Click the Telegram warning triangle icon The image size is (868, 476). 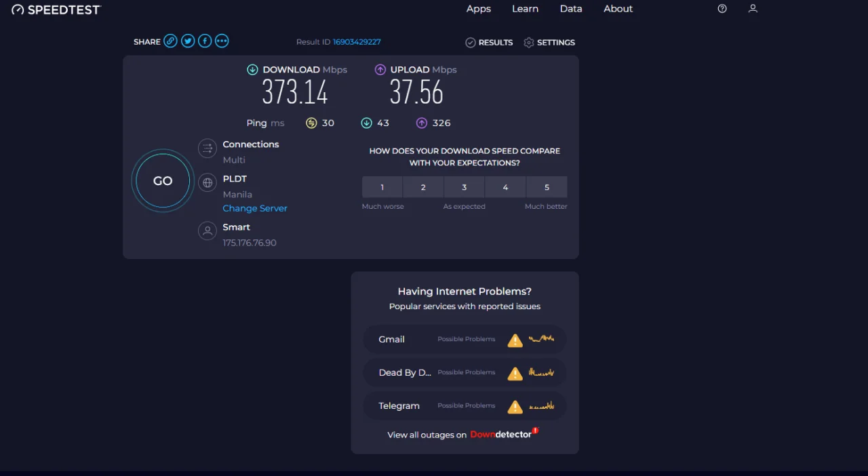[x=515, y=406]
